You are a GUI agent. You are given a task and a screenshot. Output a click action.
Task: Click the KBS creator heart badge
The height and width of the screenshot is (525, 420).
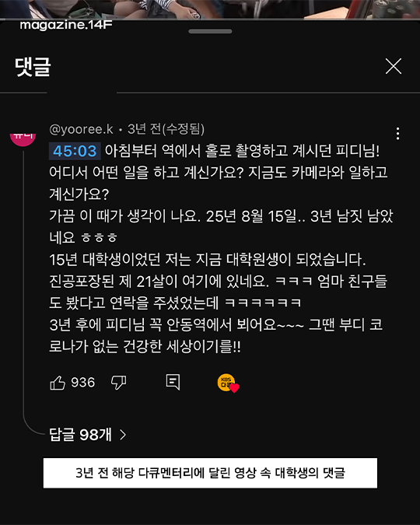click(x=228, y=383)
